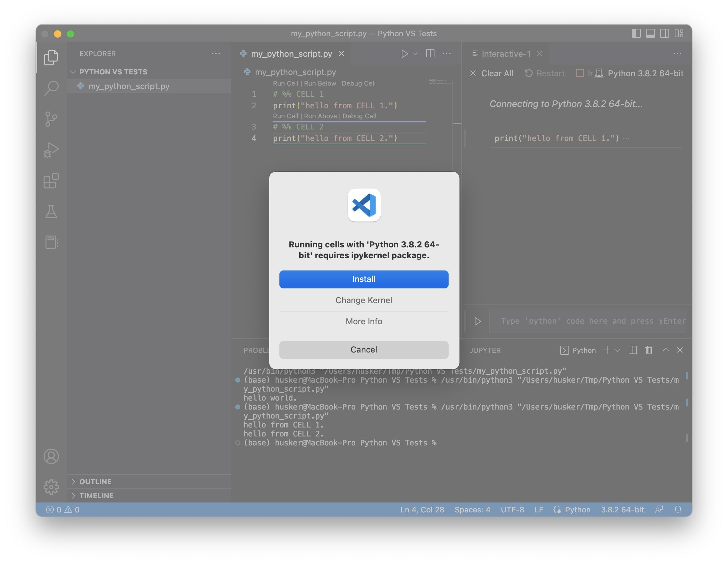728x564 pixels.
Task: Open Explorer Views and More Actions ellipsis
Action: pos(216,53)
